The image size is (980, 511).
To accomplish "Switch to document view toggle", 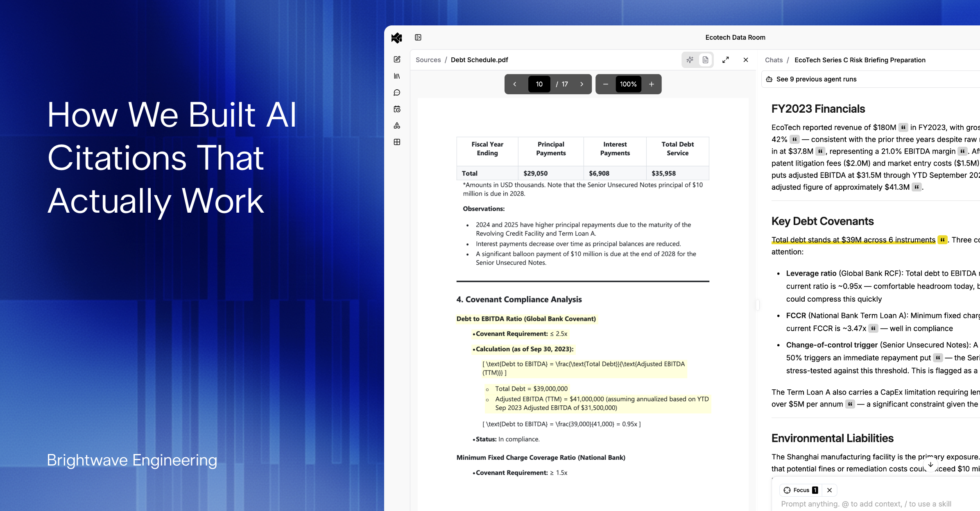I will click(x=705, y=60).
